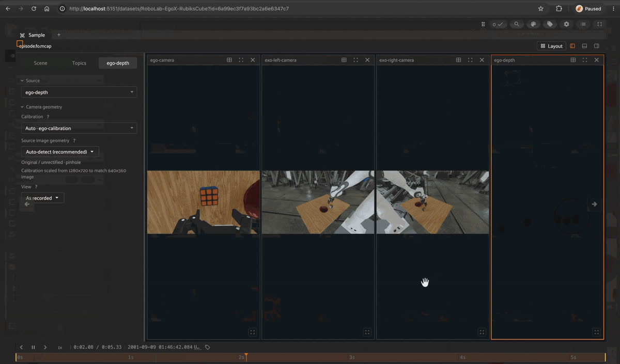Show the left sidebar layout toggle

pyautogui.click(x=572, y=46)
